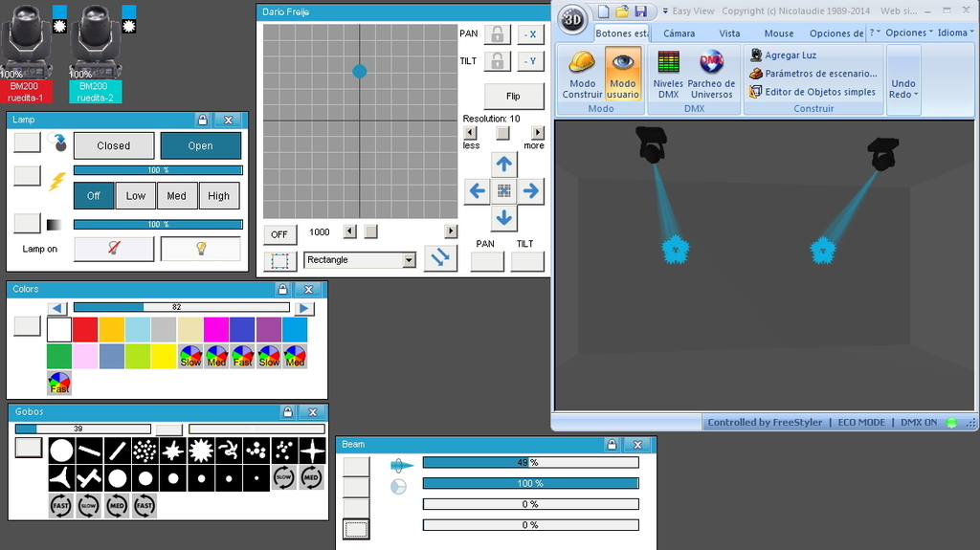Open the Rectangle shape dropdown
Viewport: 980px width, 550px height.
[409, 260]
